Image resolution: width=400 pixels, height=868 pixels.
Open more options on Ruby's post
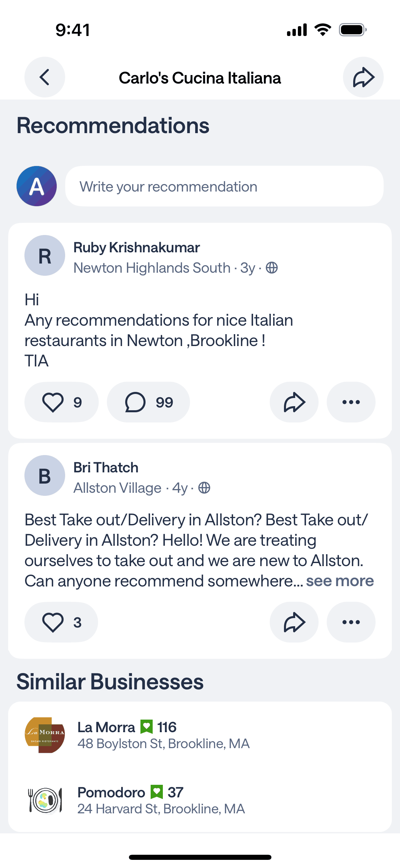click(x=351, y=402)
